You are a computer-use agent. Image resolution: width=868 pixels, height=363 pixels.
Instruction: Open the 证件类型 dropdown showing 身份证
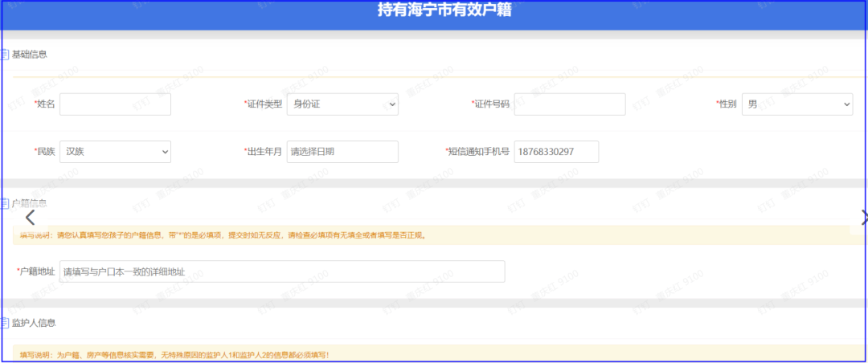click(x=342, y=104)
